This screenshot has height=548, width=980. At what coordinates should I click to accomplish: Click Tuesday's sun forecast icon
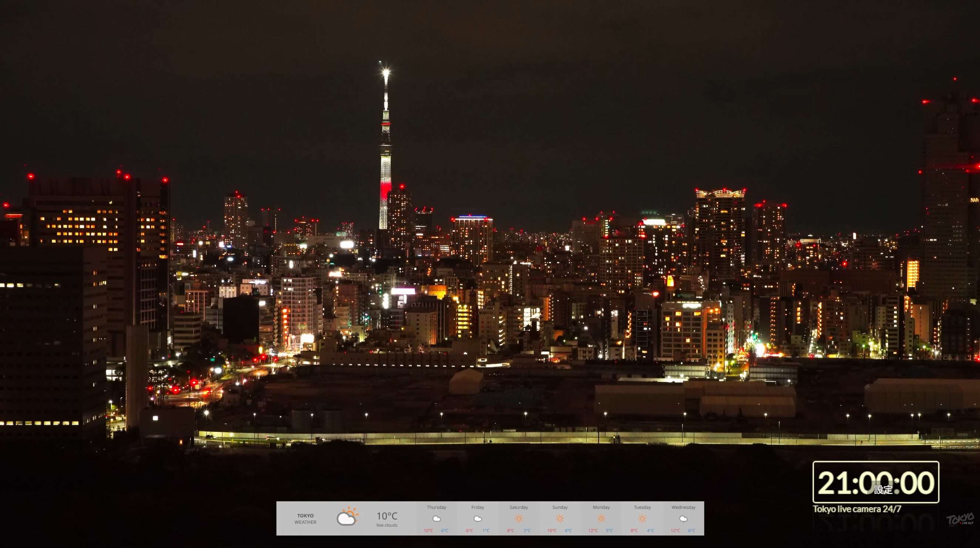click(642, 519)
